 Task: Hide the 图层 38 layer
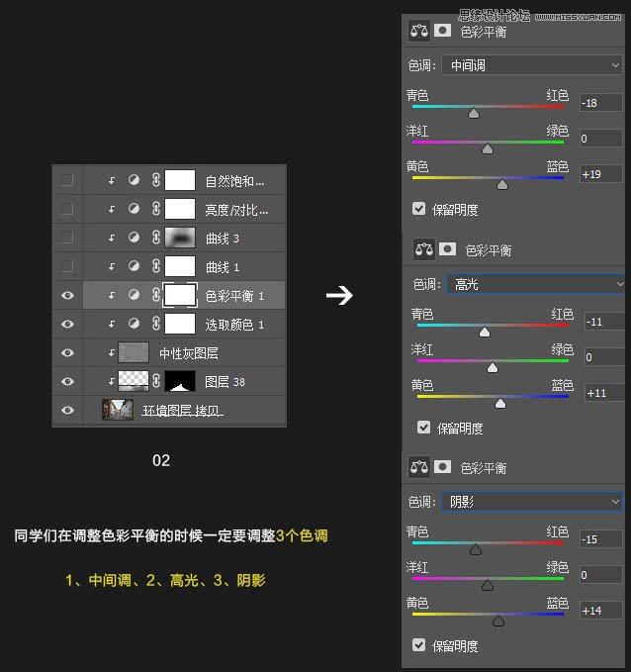67,381
